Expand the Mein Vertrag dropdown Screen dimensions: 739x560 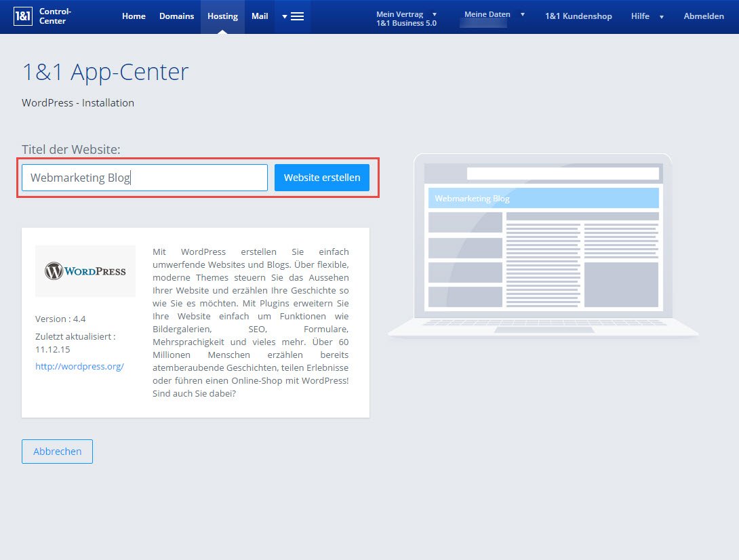point(406,18)
